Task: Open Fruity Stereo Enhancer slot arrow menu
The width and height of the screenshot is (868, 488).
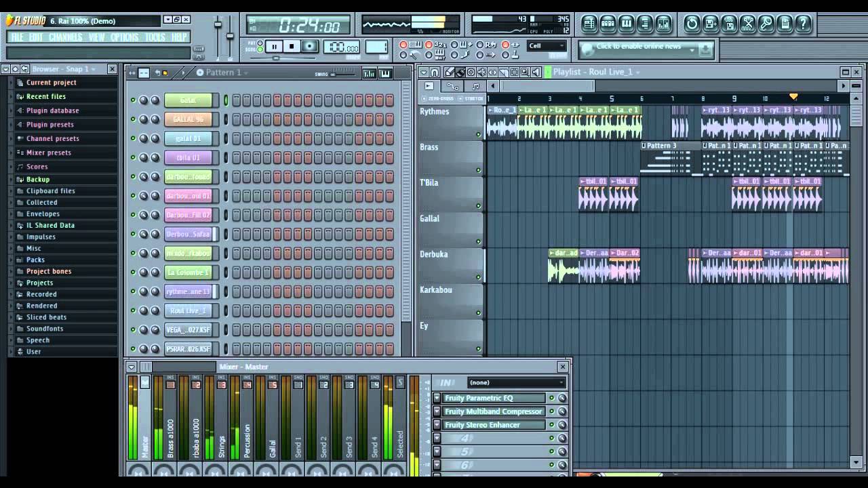Action: (x=437, y=425)
